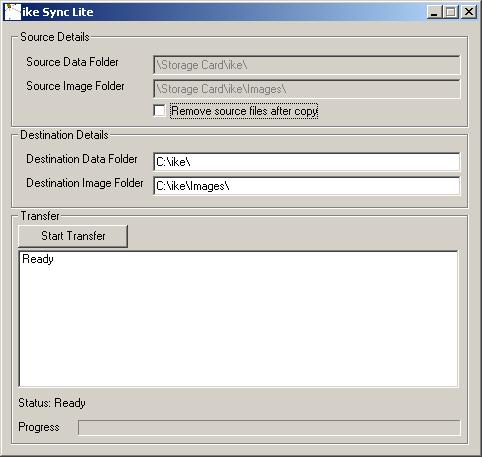Viewport: 482px width, 457px height.
Task: Enable Remove source files after copy checkbox
Action: pyautogui.click(x=159, y=111)
